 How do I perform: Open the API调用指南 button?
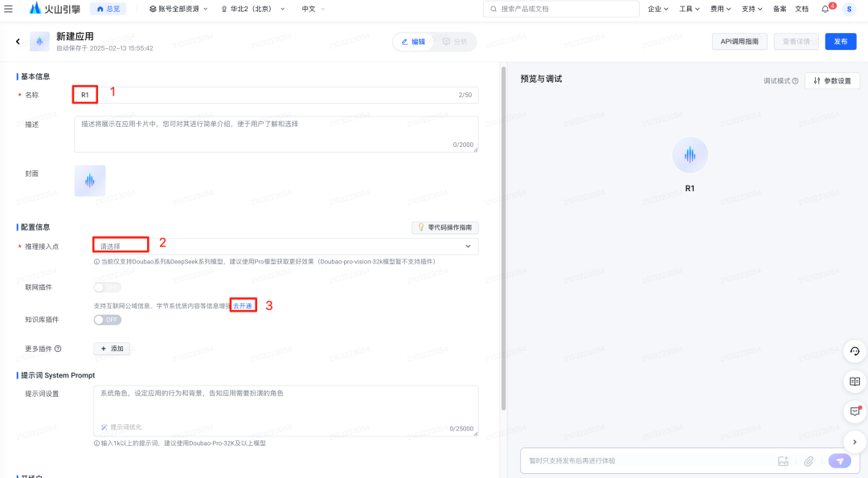point(739,42)
